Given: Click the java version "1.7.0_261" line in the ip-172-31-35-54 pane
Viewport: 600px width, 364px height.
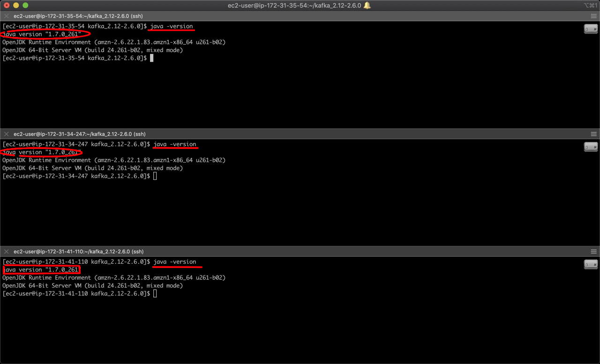Looking at the screenshot, I should coord(42,34).
